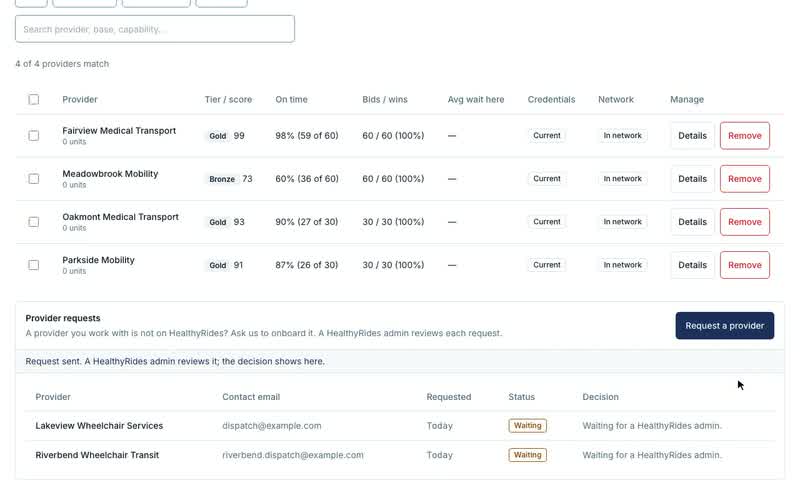Viewport: 800px width, 500px height.
Task: Click the Tier / score column header
Action: tap(228, 99)
